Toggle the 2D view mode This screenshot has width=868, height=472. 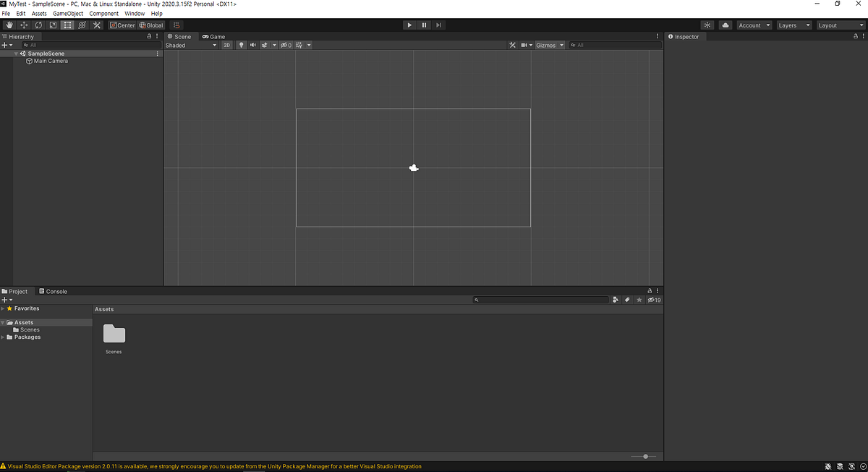click(x=227, y=45)
